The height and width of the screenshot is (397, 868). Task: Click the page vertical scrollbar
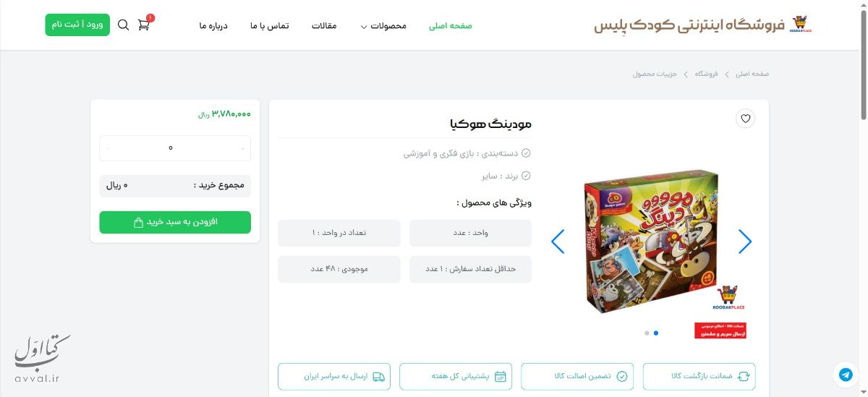tap(863, 198)
